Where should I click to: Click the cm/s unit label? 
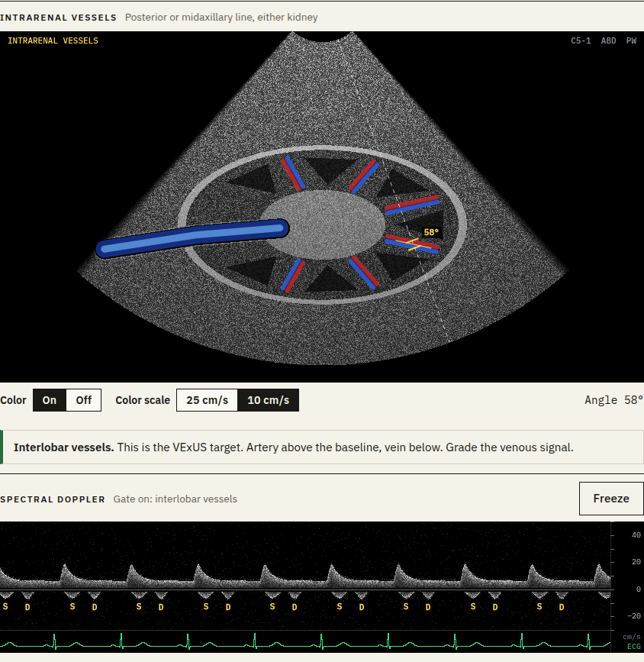632,637
